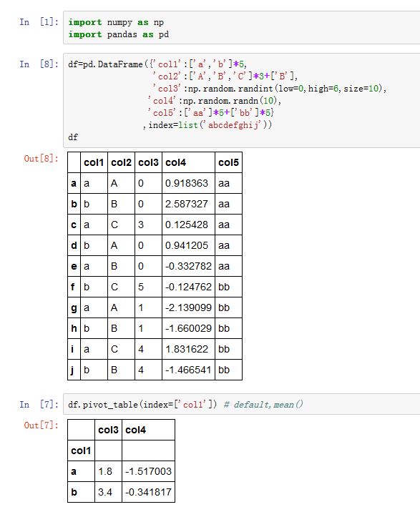Click row index d in the Out[8] table
Image resolution: width=420 pixels, height=512 pixels.
(74, 245)
